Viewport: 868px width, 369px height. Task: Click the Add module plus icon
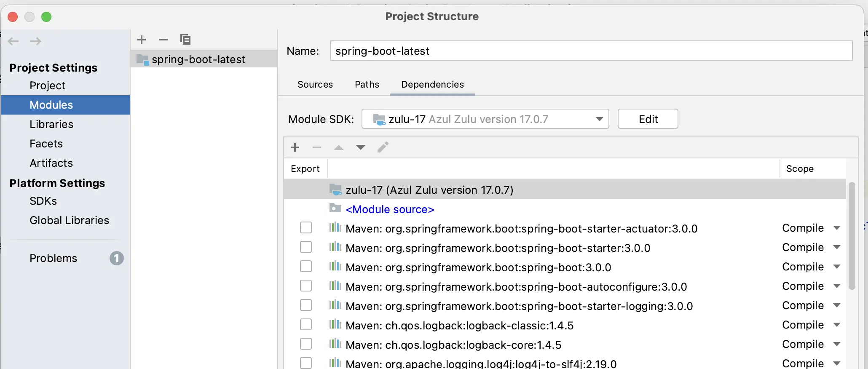pos(142,40)
